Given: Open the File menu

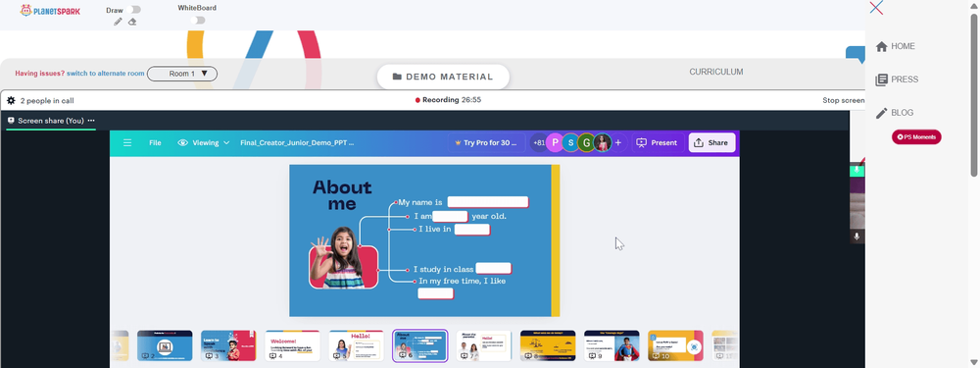Looking at the screenshot, I should (x=155, y=142).
